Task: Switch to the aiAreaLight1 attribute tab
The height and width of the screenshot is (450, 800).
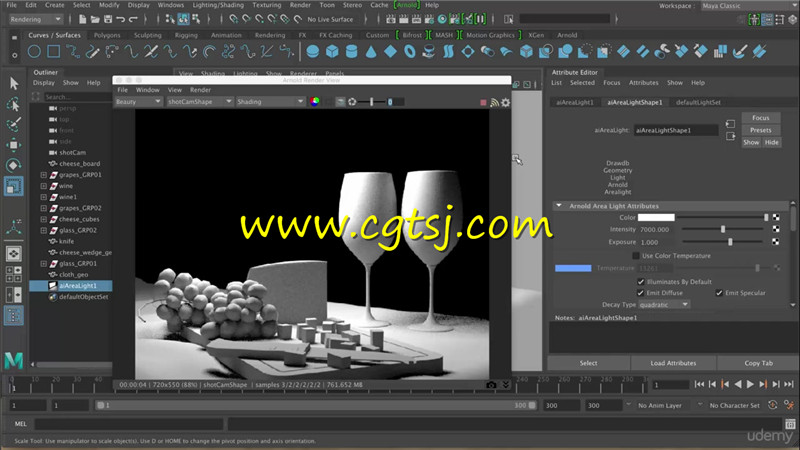Action: [575, 102]
